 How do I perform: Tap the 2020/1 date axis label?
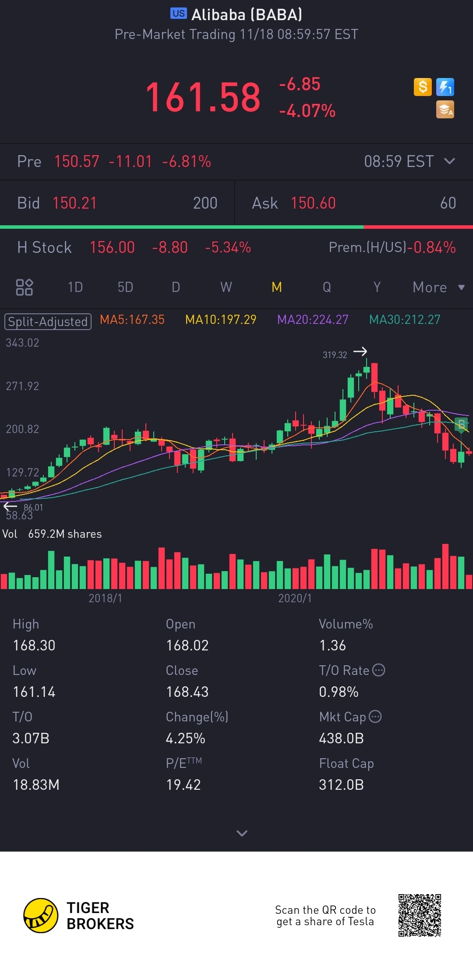(x=295, y=598)
